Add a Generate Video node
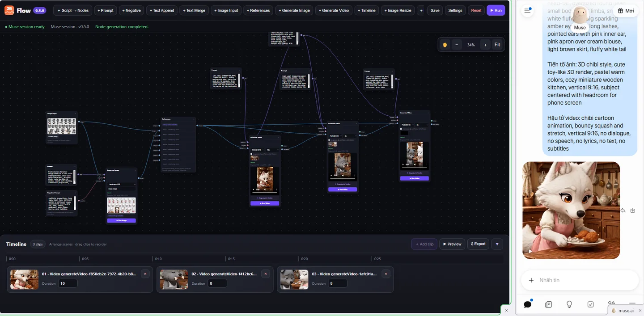Image resolution: width=644 pixels, height=316 pixels. point(334,10)
